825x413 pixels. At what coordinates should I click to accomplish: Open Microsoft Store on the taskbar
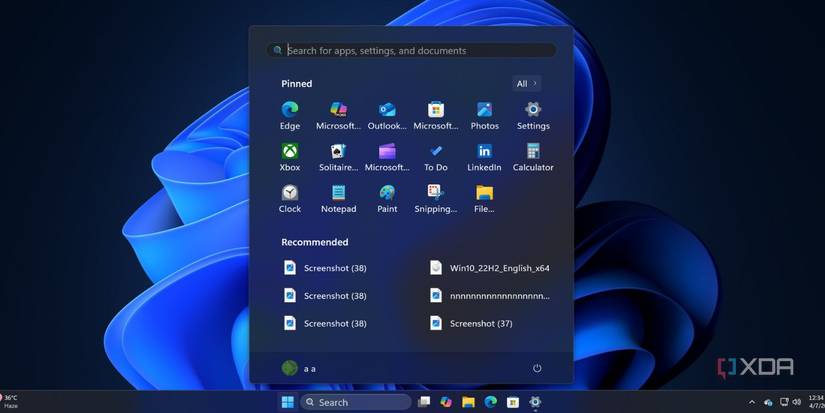point(512,402)
